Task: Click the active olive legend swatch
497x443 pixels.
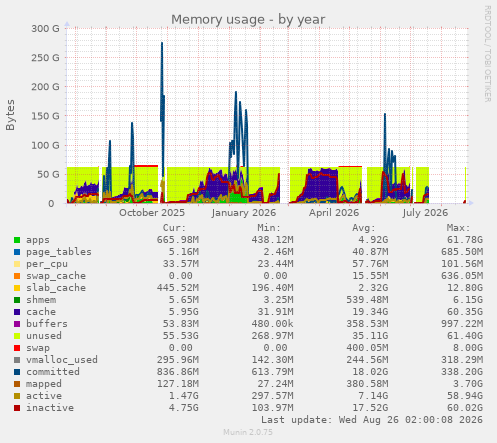Action: point(17,396)
